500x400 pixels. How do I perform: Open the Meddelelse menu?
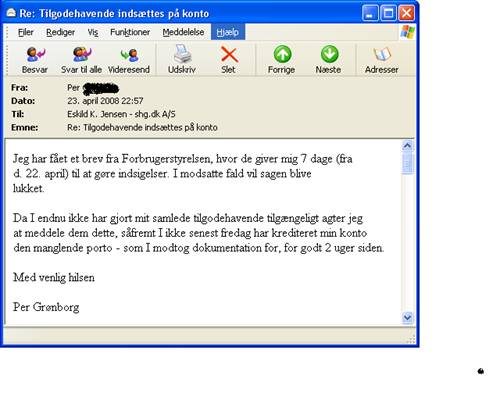coord(183,32)
